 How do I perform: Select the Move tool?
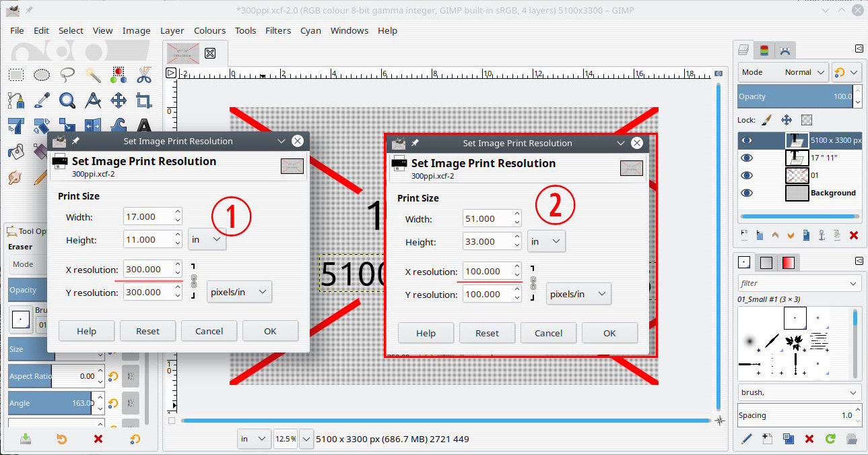click(x=119, y=100)
